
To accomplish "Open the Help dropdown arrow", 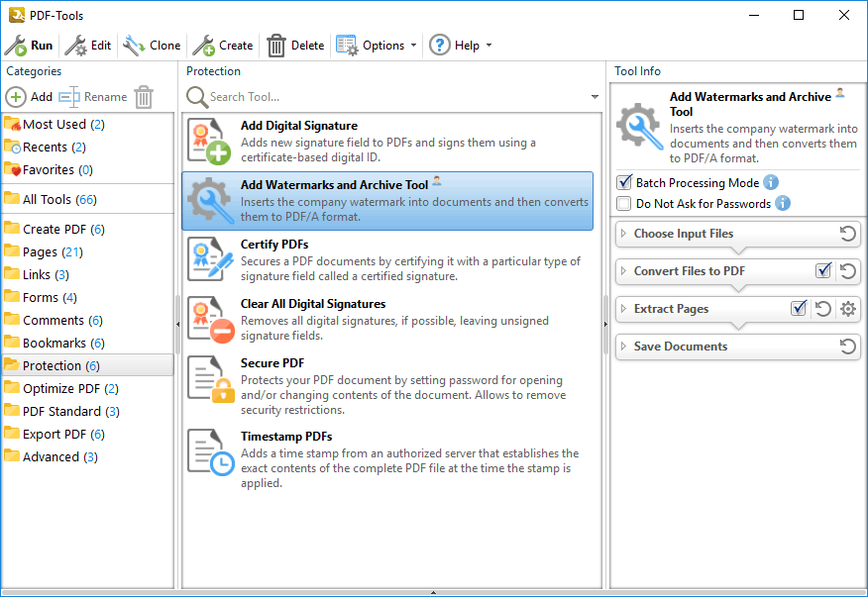I will coord(488,46).
